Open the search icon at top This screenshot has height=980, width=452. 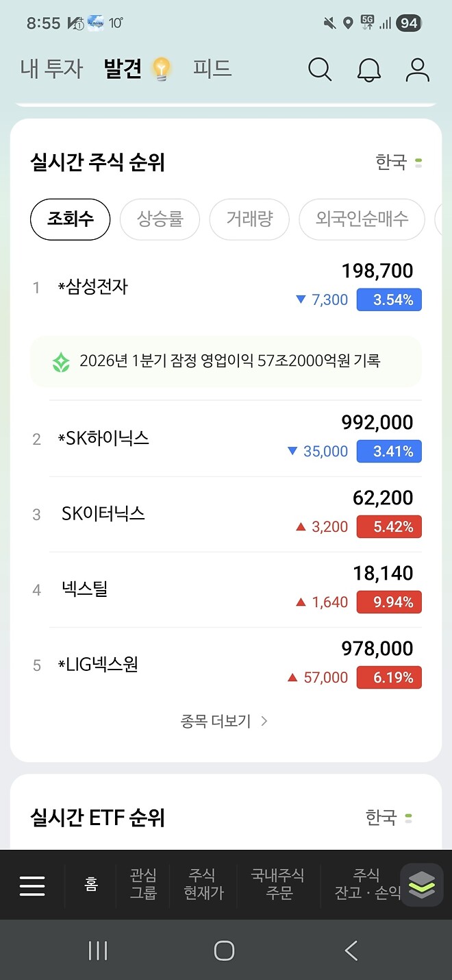click(319, 69)
